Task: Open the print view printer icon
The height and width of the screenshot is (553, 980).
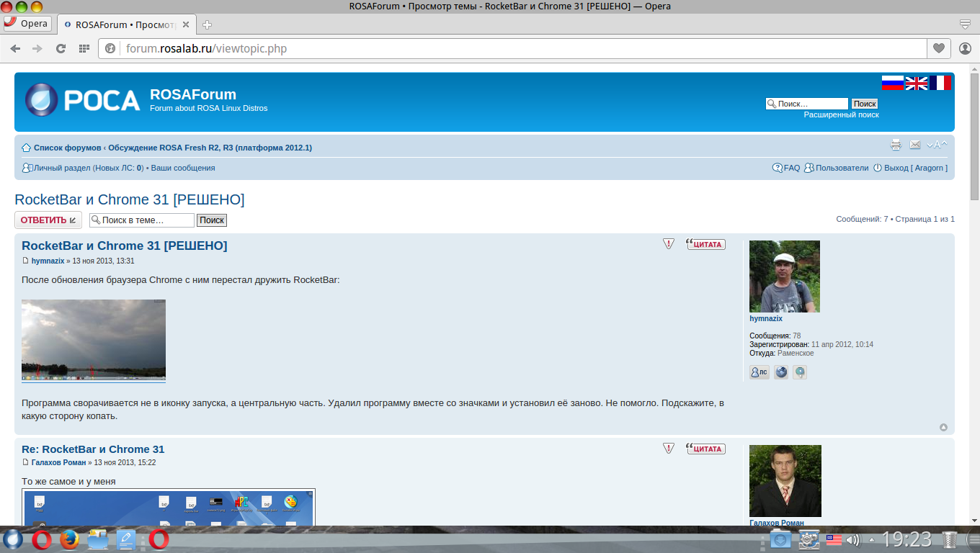Action: click(x=896, y=145)
